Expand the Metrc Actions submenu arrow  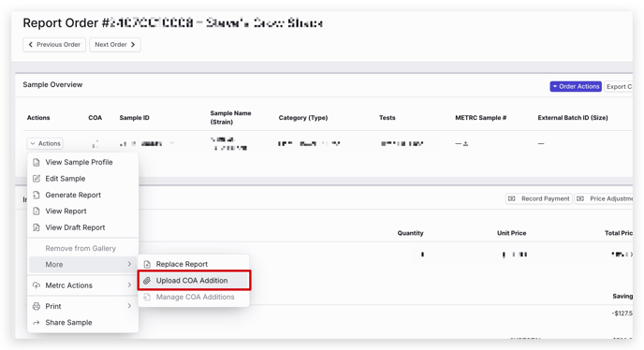(x=129, y=284)
